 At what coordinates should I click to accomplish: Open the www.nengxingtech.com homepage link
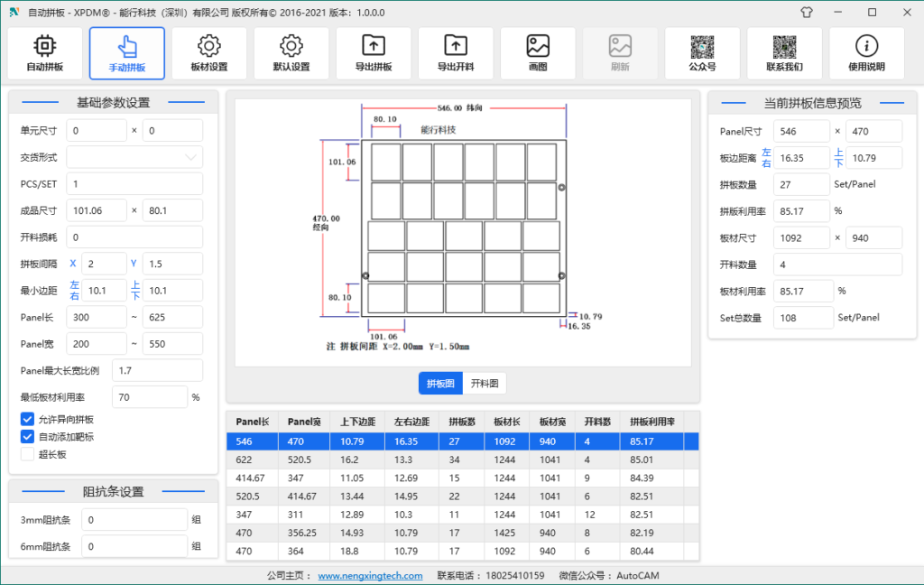(371, 575)
